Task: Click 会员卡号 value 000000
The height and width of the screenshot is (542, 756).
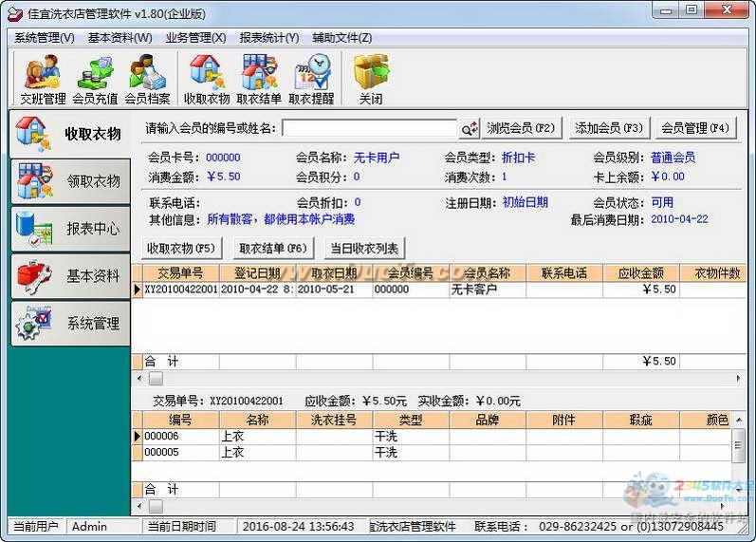Action: (223, 158)
